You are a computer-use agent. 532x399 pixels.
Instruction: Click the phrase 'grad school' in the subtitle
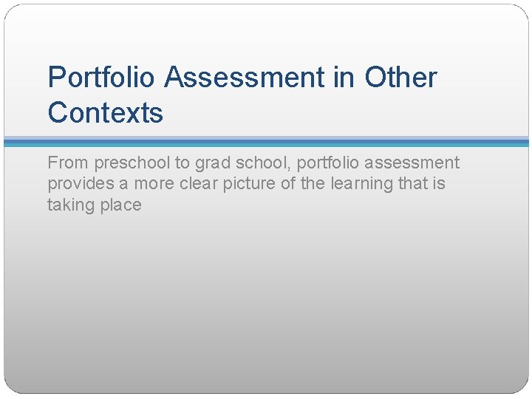[x=241, y=163]
